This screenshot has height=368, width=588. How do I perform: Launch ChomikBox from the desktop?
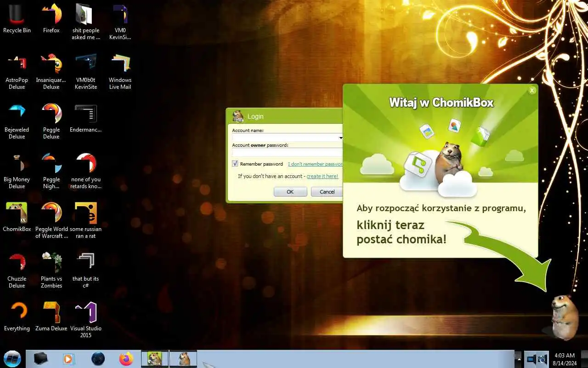click(17, 217)
